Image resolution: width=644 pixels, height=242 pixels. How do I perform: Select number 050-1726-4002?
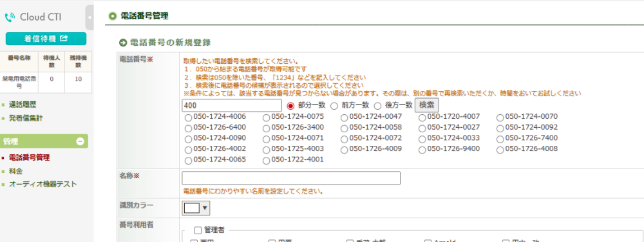(x=188, y=150)
